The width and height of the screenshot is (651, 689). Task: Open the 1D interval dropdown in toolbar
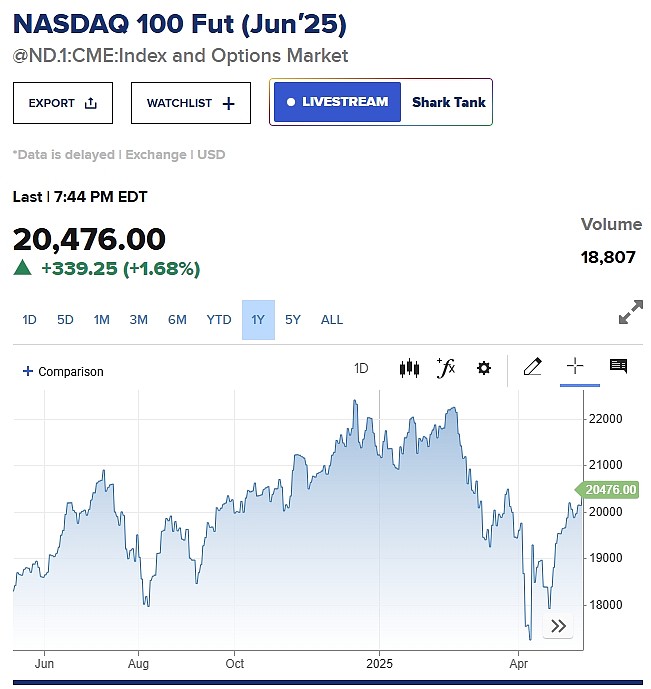click(x=361, y=368)
